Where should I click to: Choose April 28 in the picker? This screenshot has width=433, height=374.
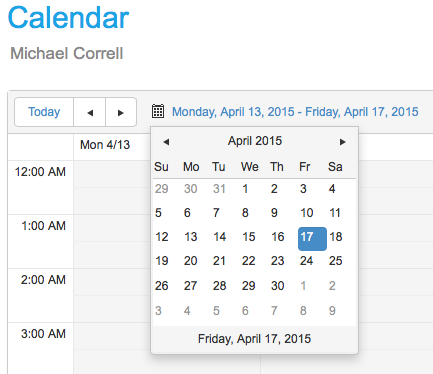coord(220,286)
